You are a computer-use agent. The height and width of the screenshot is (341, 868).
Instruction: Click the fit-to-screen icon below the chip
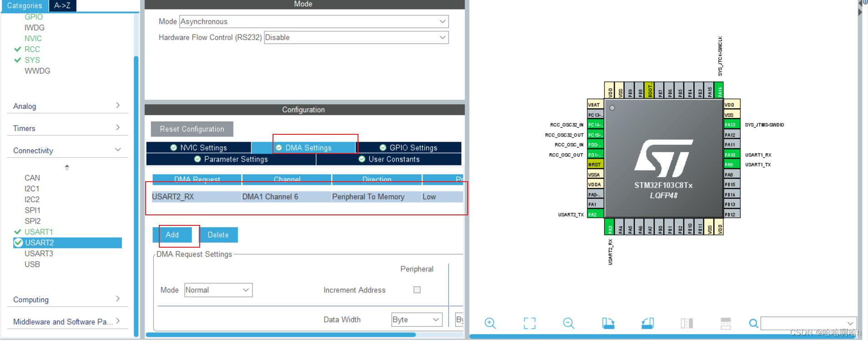pos(529,323)
